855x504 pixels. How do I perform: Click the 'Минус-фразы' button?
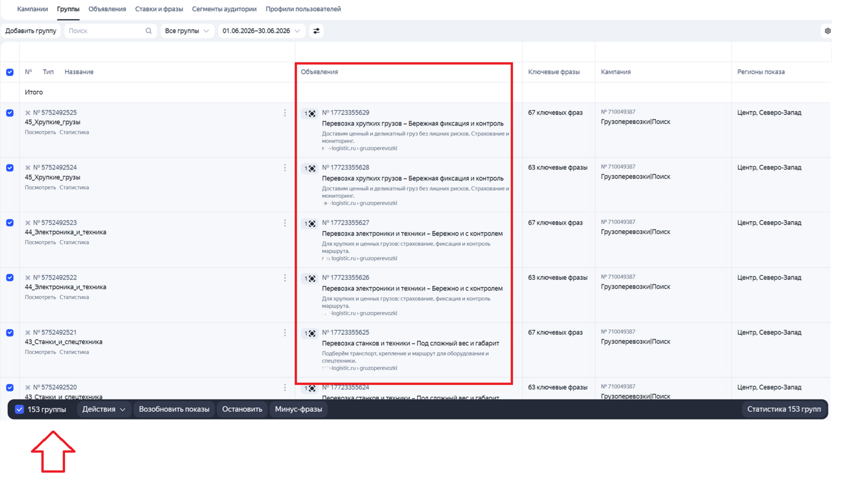point(298,409)
